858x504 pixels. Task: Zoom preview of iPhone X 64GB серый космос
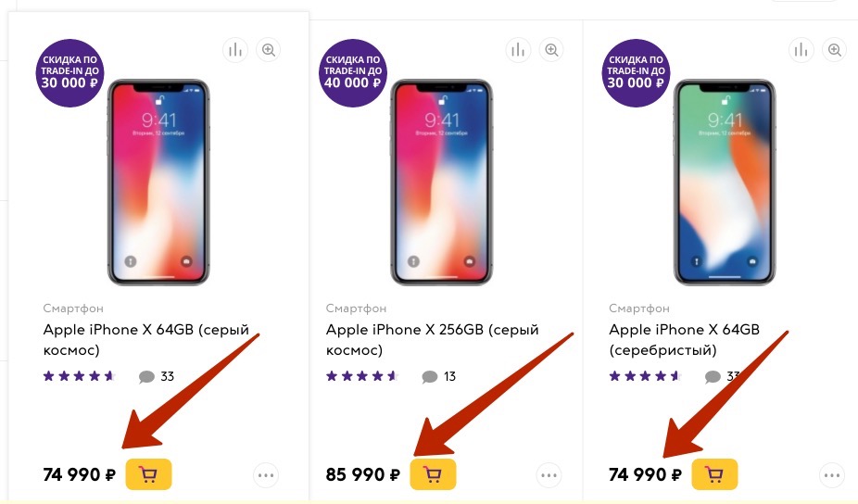pyautogui.click(x=269, y=50)
